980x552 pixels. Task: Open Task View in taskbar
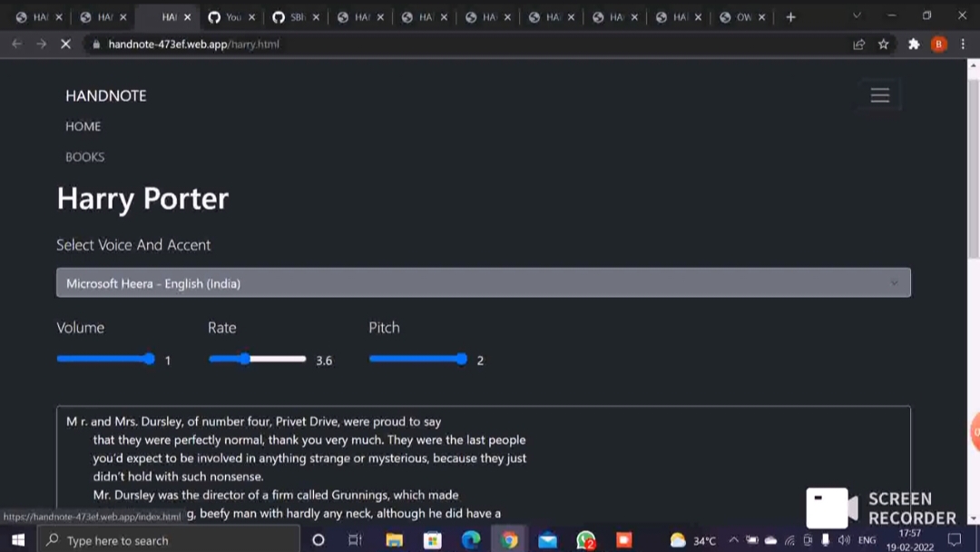pos(355,540)
